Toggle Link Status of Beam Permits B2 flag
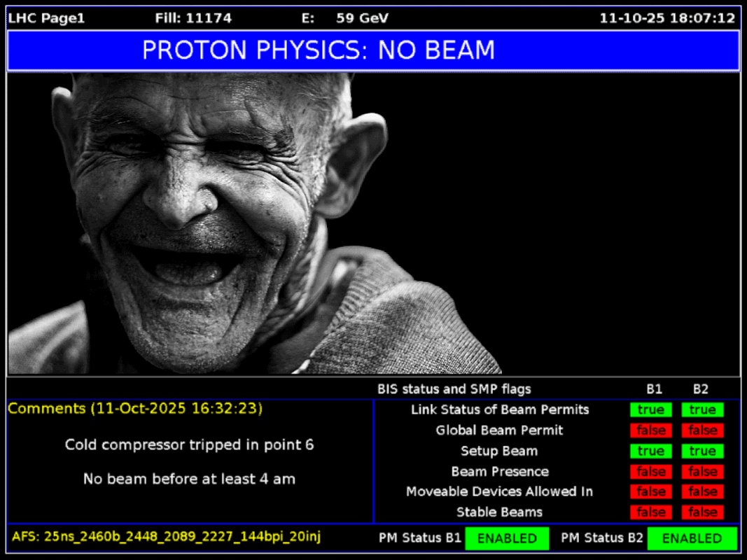747x560 pixels. 701,410
